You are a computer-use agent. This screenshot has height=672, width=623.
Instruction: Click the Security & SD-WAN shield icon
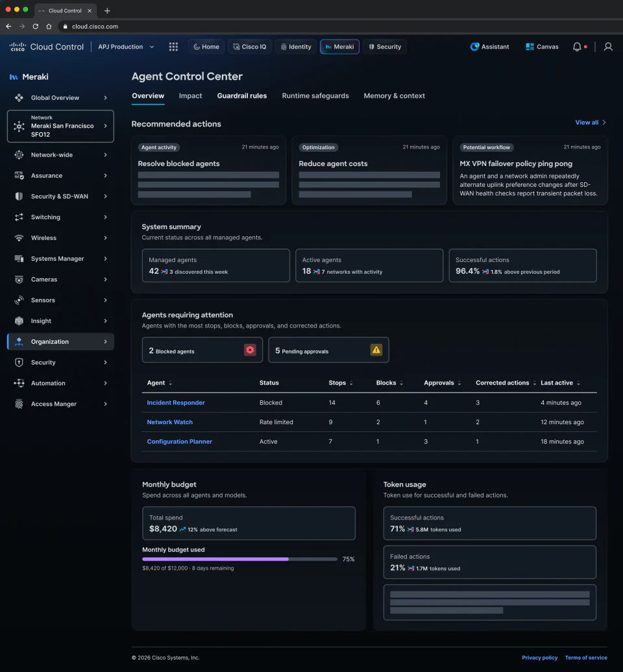coord(19,197)
